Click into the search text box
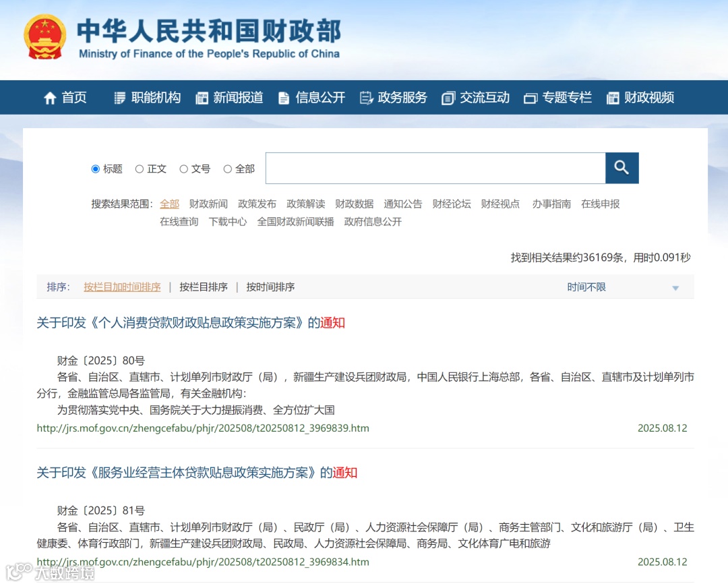Screen dimensions: 728x586 [x=435, y=168]
